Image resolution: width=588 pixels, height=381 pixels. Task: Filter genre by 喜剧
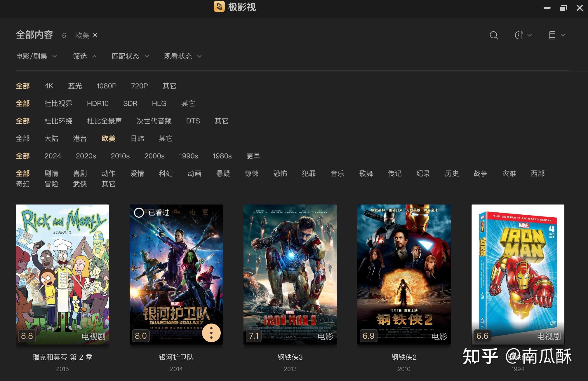[x=80, y=173]
